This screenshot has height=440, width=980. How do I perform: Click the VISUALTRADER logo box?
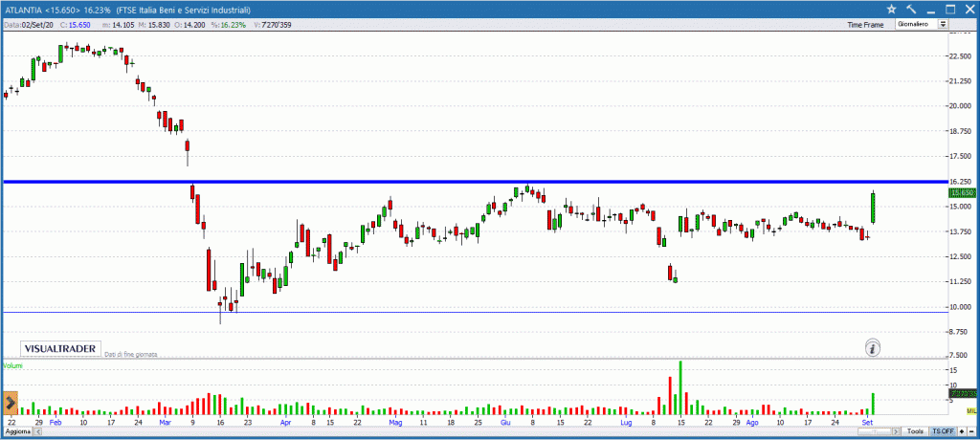(x=60, y=348)
